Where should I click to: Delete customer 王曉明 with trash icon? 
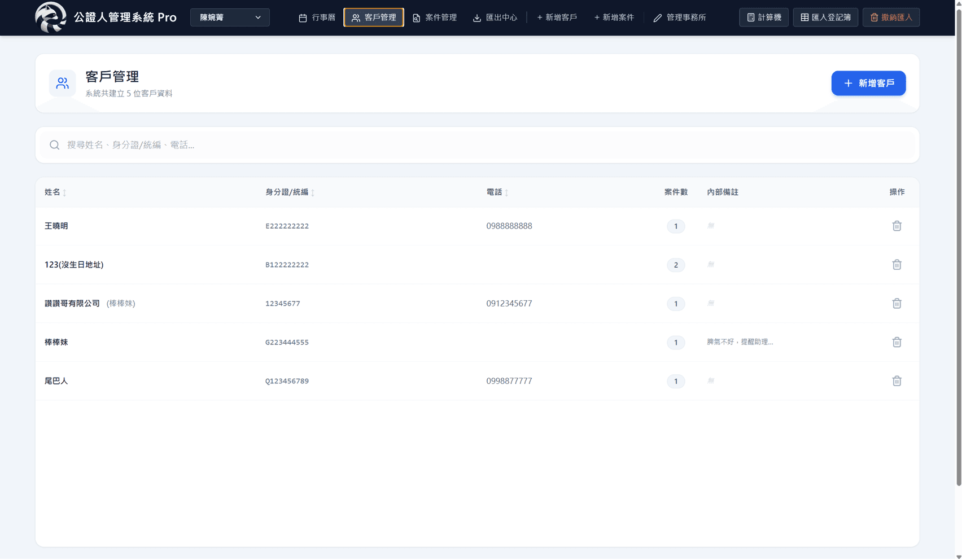(897, 226)
